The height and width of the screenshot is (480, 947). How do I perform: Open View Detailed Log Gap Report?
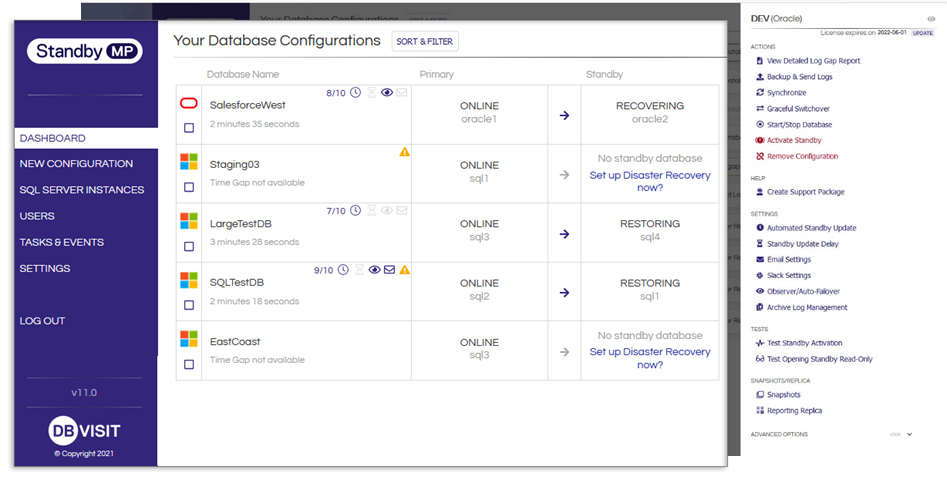coord(809,61)
